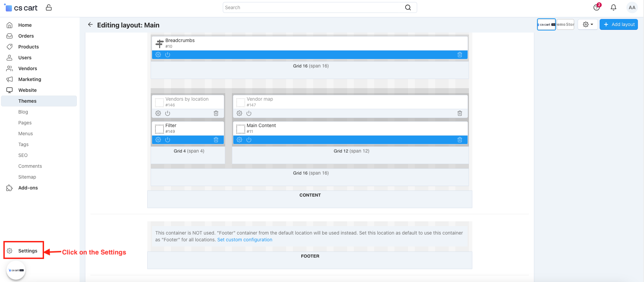Viewport: 644px width, 282px height.
Task: Delete the Filter block
Action: pyautogui.click(x=216, y=140)
